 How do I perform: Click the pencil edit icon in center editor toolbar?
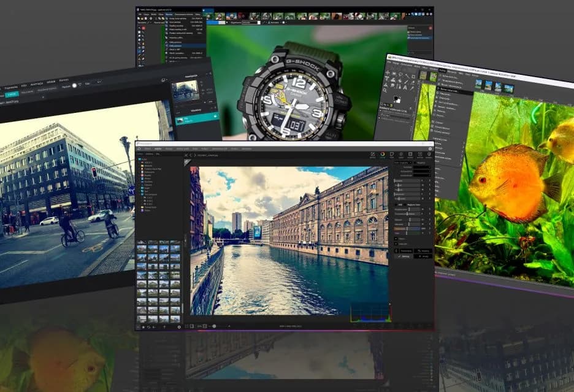(x=372, y=155)
